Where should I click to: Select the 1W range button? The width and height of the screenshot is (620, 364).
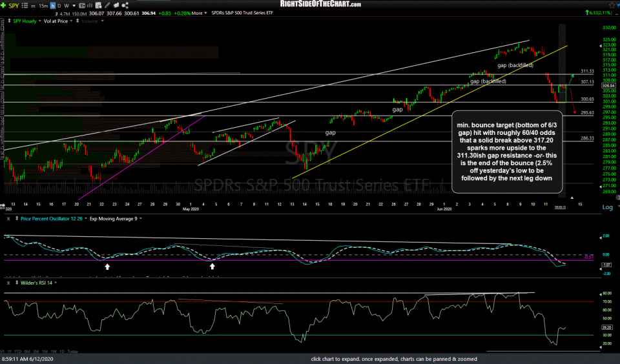pyautogui.click(x=54, y=351)
